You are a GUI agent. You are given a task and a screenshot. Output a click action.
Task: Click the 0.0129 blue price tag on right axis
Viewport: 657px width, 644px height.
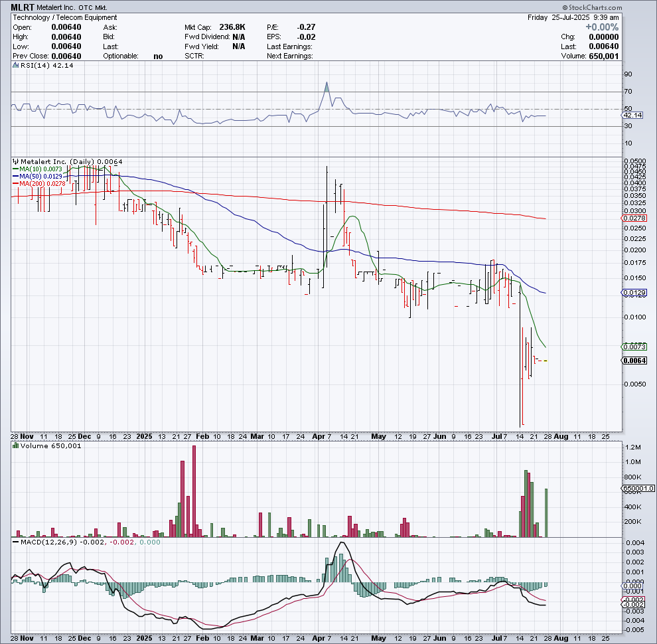coord(634,292)
